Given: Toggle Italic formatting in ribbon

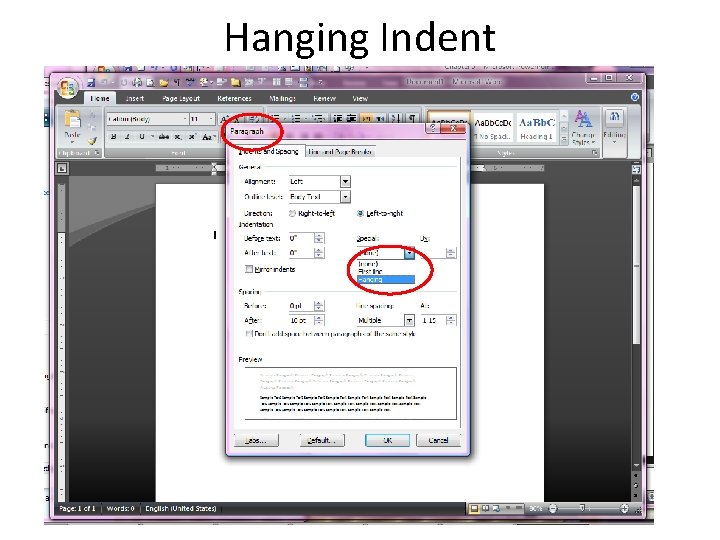Looking at the screenshot, I should point(127,137).
